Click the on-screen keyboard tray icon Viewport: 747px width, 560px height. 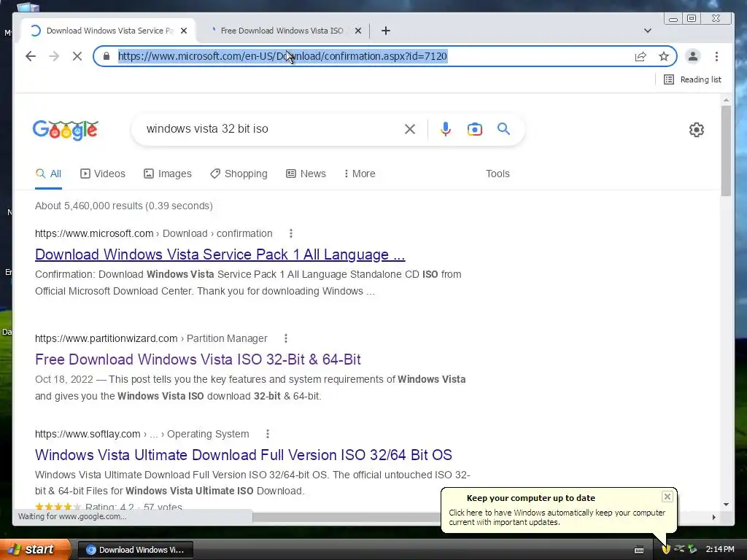(x=639, y=550)
